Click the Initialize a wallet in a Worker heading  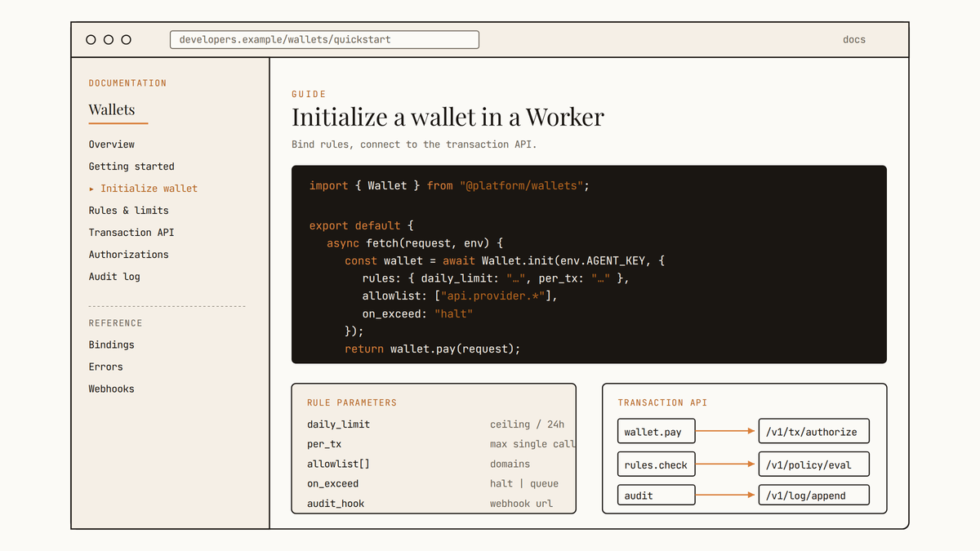pyautogui.click(x=448, y=118)
